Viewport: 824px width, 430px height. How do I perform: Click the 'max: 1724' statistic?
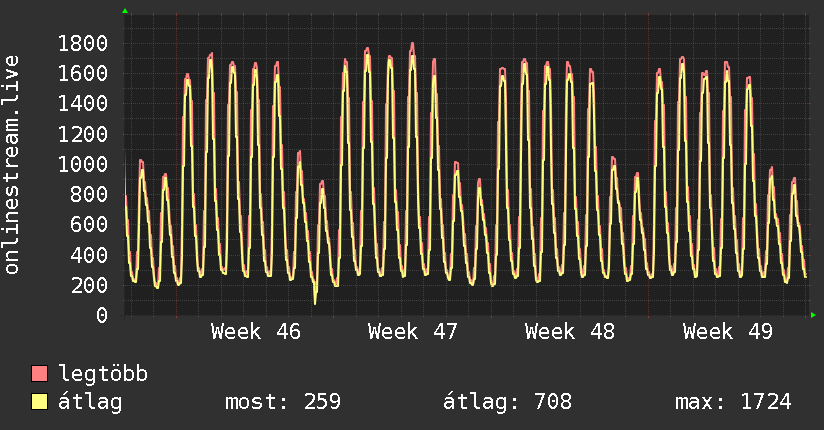coord(733,402)
